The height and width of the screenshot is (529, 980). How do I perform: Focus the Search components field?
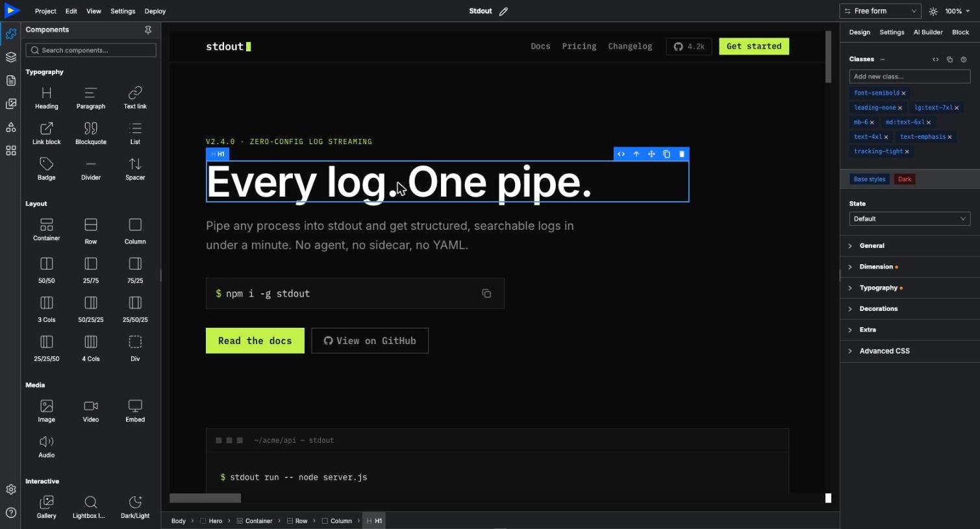[x=91, y=50]
